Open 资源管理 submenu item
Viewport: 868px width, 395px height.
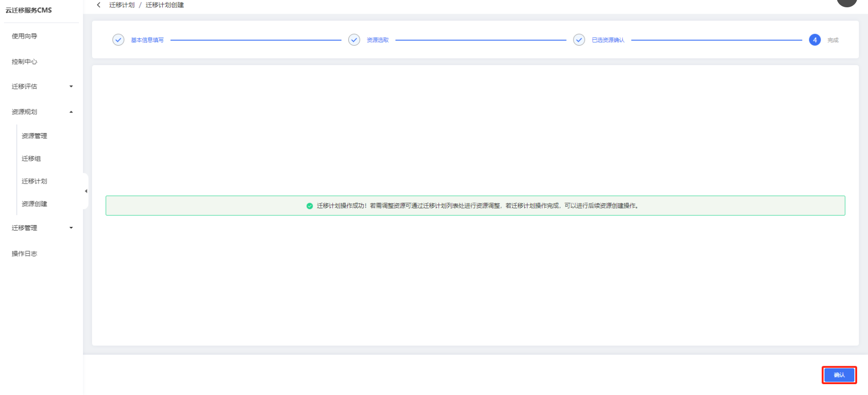(x=34, y=136)
